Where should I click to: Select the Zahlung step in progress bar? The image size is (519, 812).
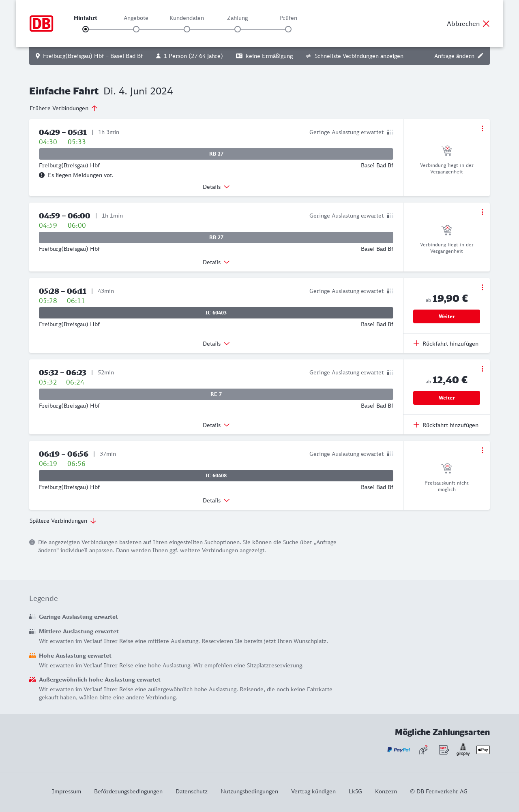[x=238, y=29]
